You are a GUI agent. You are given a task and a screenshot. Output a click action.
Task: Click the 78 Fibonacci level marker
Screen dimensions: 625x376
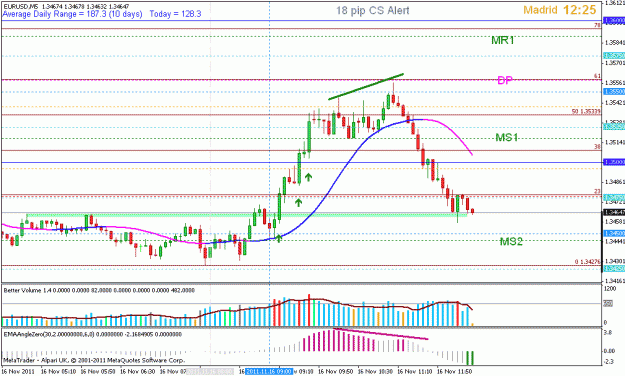[x=597, y=25]
